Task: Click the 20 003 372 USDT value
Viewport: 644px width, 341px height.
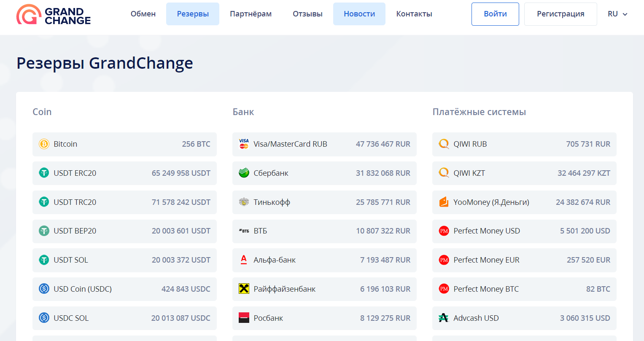Action: (x=181, y=260)
